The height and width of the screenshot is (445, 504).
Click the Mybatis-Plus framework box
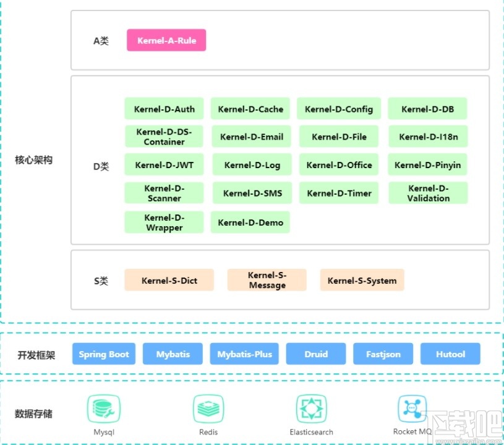[x=244, y=354]
